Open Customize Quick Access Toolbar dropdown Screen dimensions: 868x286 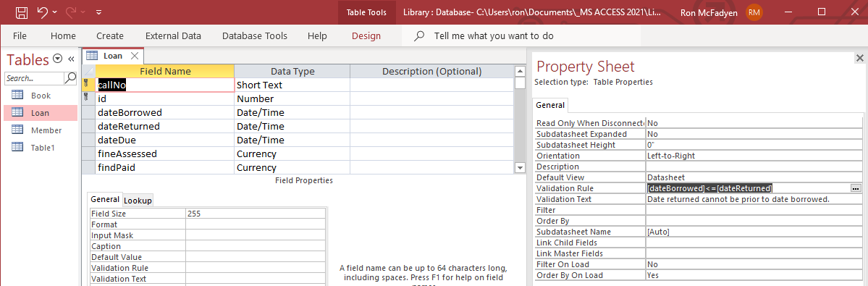coord(98,12)
